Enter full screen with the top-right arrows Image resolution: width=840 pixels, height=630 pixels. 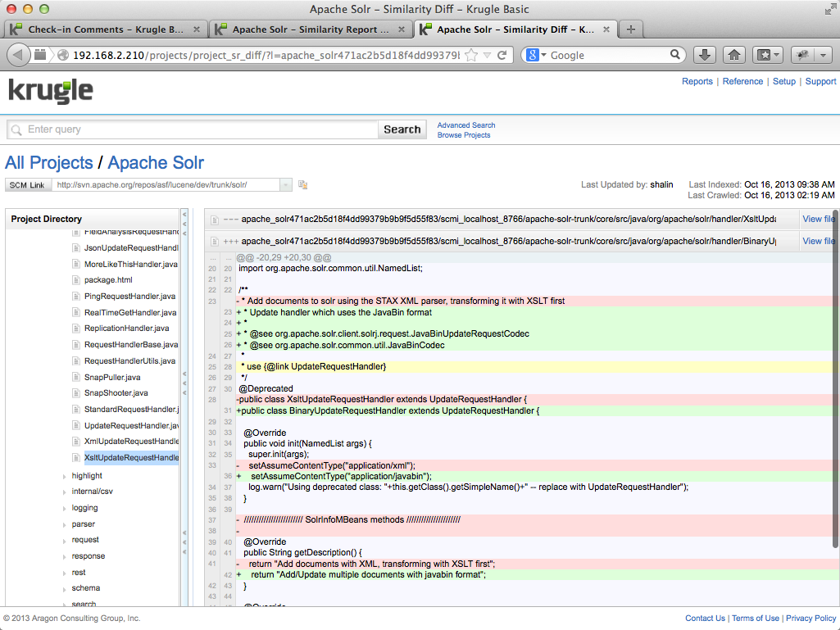click(x=830, y=9)
